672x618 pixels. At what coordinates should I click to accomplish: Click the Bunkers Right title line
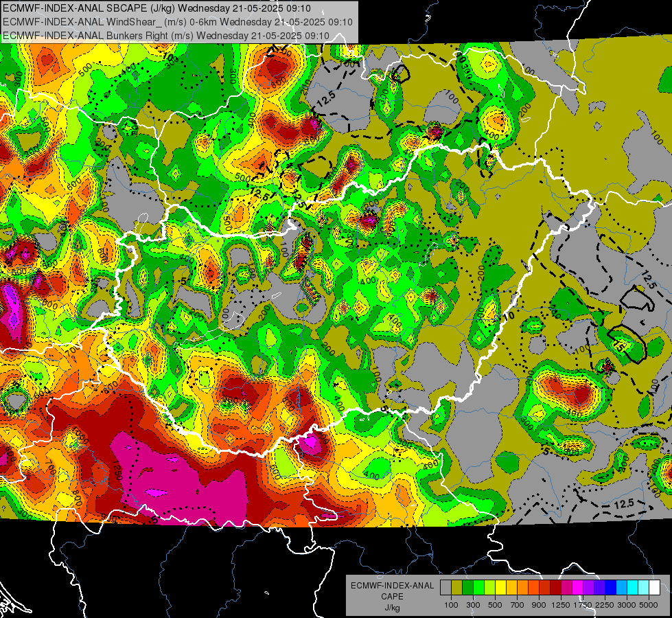click(166, 36)
